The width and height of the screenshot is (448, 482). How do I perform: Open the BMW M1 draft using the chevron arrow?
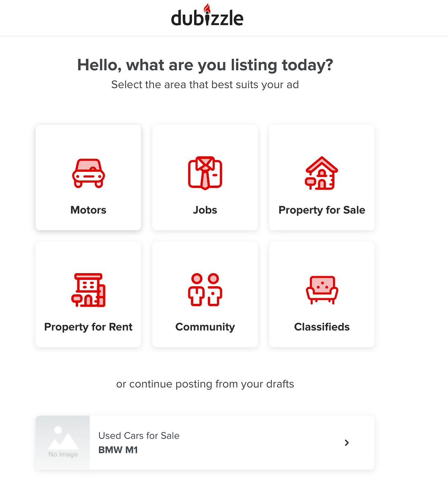click(347, 443)
